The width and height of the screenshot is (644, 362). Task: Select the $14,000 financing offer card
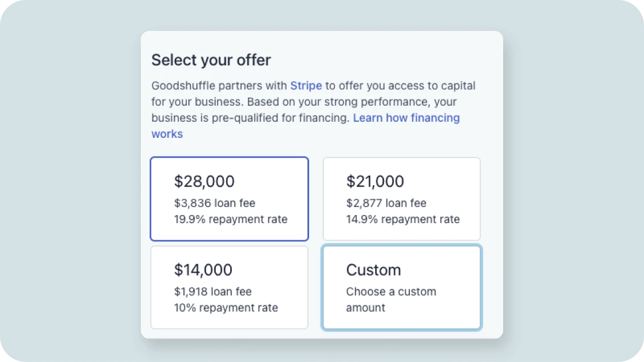click(x=229, y=287)
